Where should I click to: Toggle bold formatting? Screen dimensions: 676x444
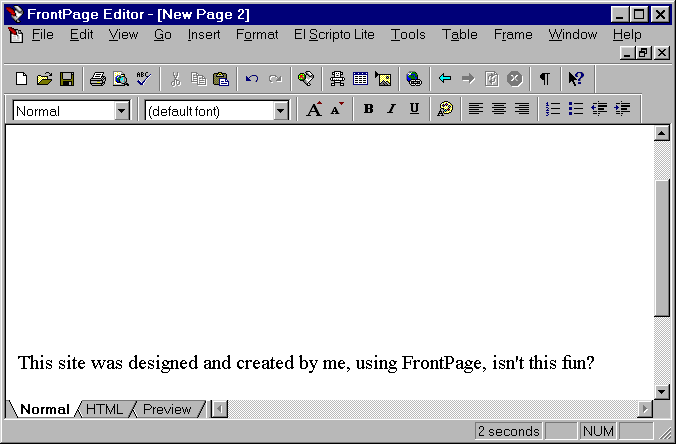click(x=368, y=109)
